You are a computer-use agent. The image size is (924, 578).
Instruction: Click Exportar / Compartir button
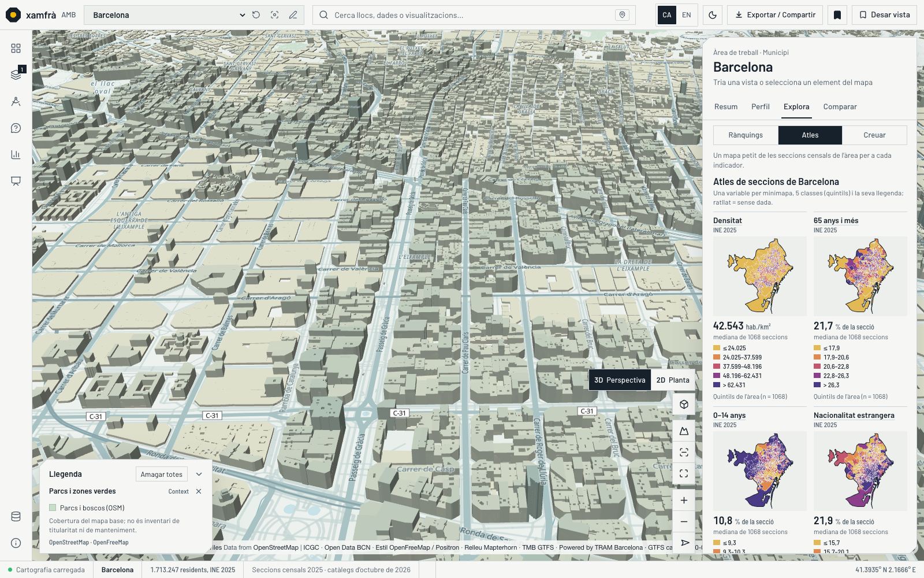click(775, 15)
